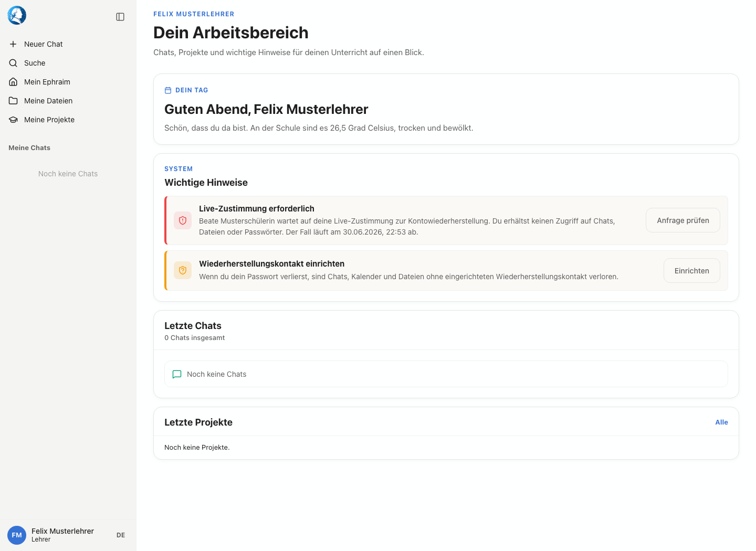Image resolution: width=756 pixels, height=551 pixels.
Task: Click the Live-Zustimmung erforderlich heading
Action: point(257,209)
